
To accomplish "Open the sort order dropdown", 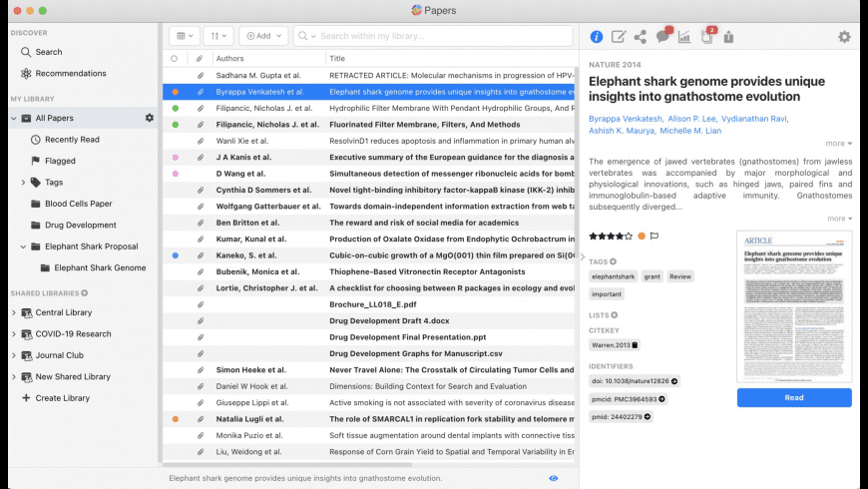I will coord(218,36).
